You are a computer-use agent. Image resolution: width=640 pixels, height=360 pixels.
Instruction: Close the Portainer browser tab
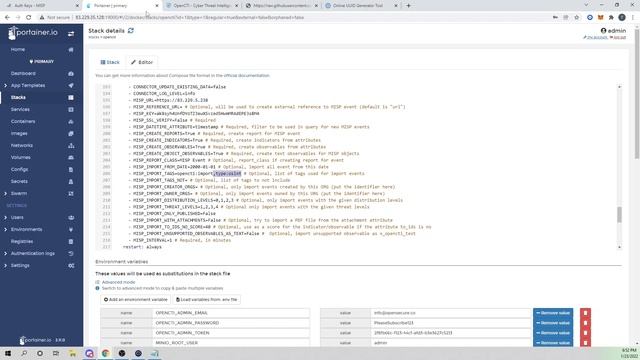(x=157, y=6)
